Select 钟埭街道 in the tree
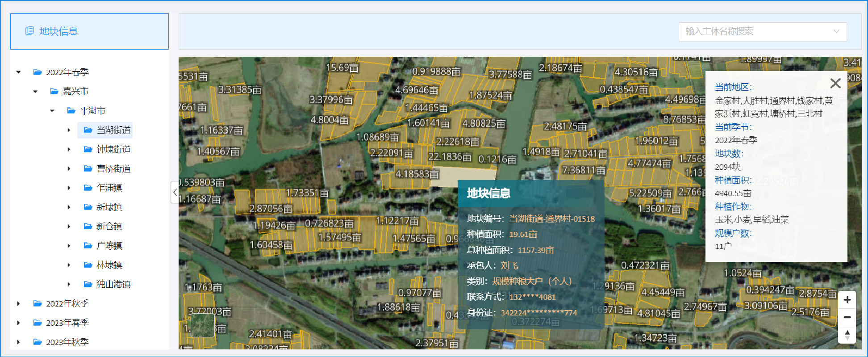Screen dimensions: 868x357 click(x=114, y=149)
